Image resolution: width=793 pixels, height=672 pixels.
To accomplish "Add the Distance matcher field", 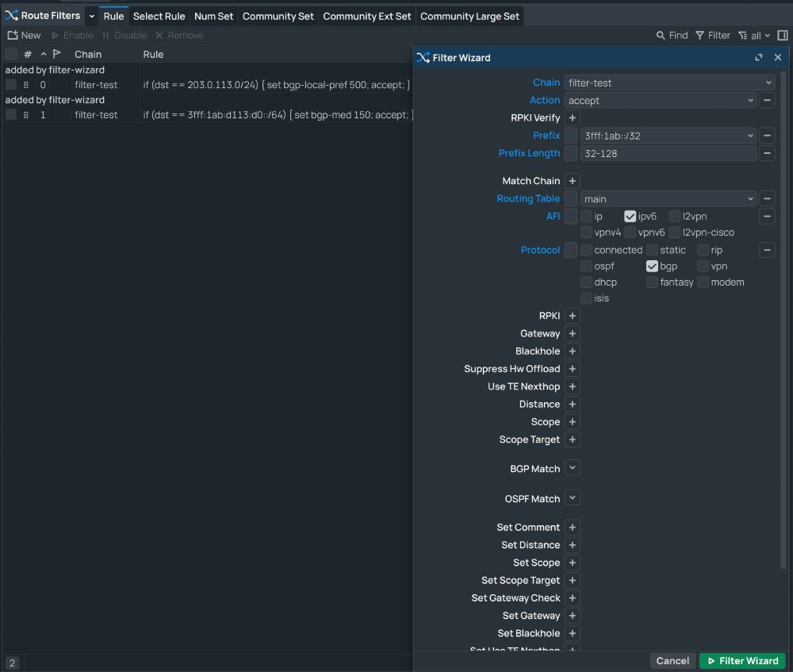I will 572,405.
